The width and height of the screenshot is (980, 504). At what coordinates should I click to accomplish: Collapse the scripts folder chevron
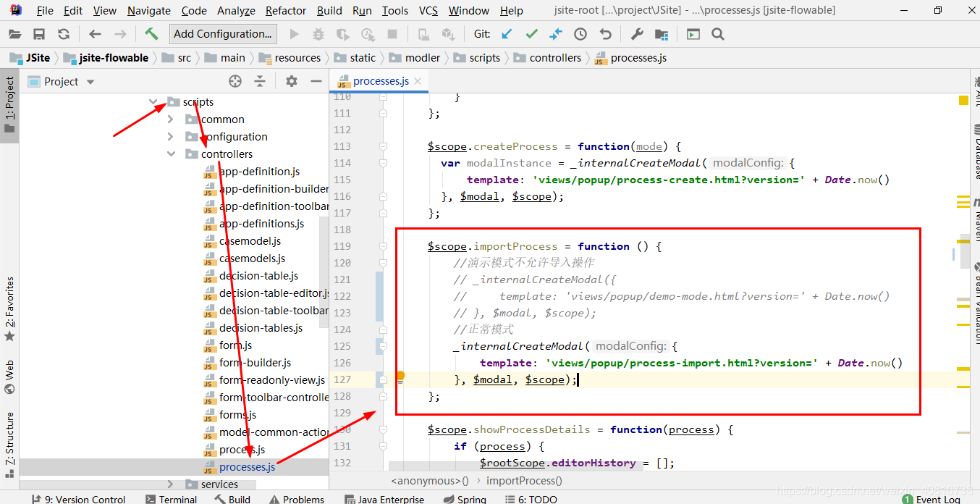pyautogui.click(x=153, y=102)
